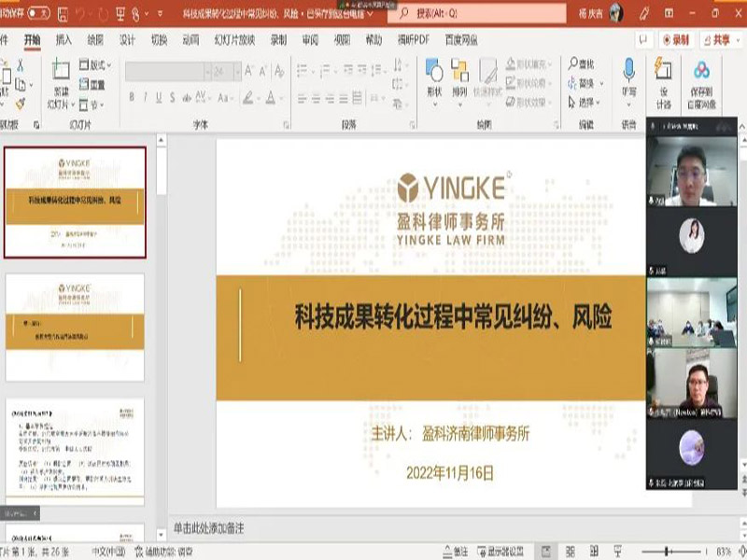Click the 共享 share button

pyautogui.click(x=717, y=40)
